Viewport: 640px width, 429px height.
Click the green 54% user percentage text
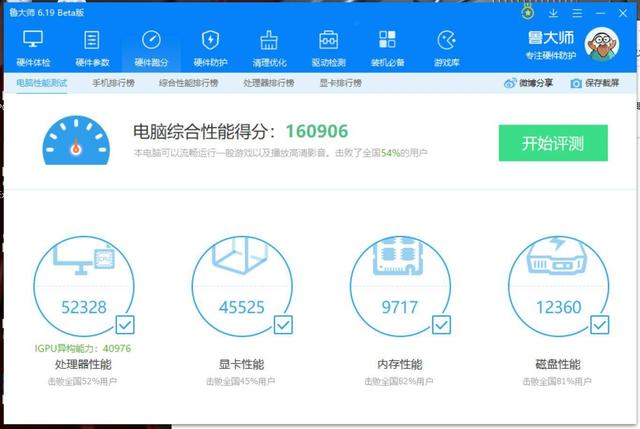point(391,153)
